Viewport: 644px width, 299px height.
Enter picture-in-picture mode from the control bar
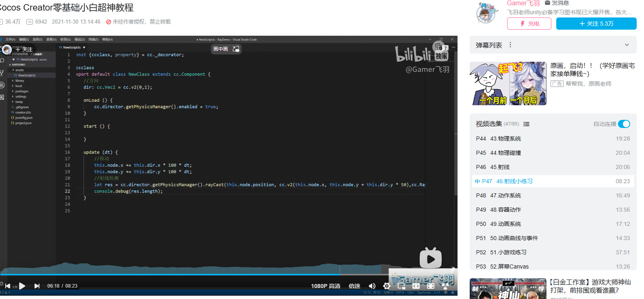coord(401,286)
